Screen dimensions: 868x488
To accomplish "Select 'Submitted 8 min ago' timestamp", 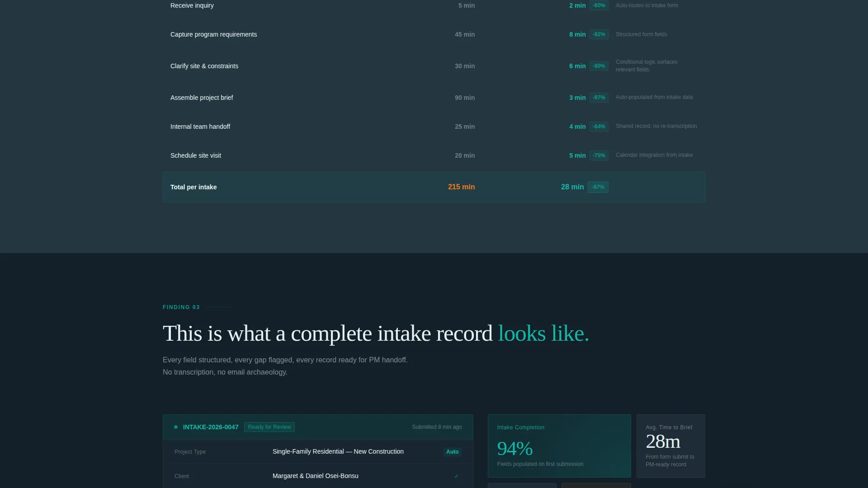I will [437, 427].
